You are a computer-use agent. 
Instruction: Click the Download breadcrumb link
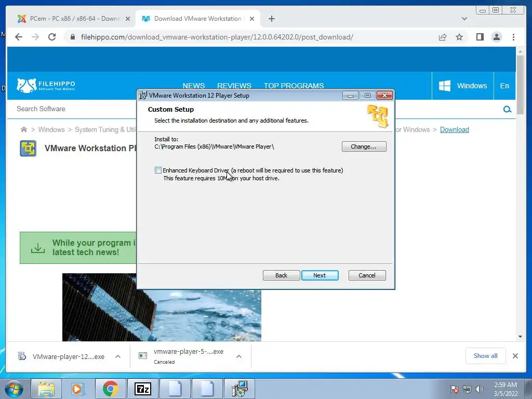[454, 129]
